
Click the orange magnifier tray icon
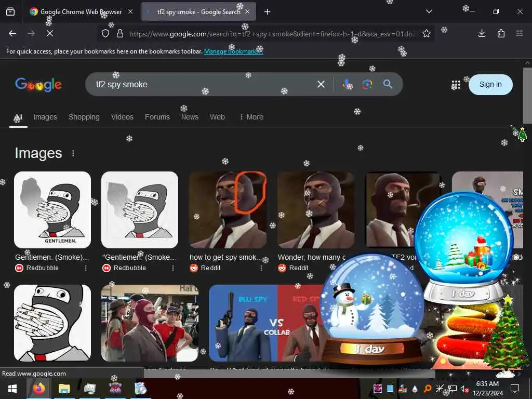point(428,389)
